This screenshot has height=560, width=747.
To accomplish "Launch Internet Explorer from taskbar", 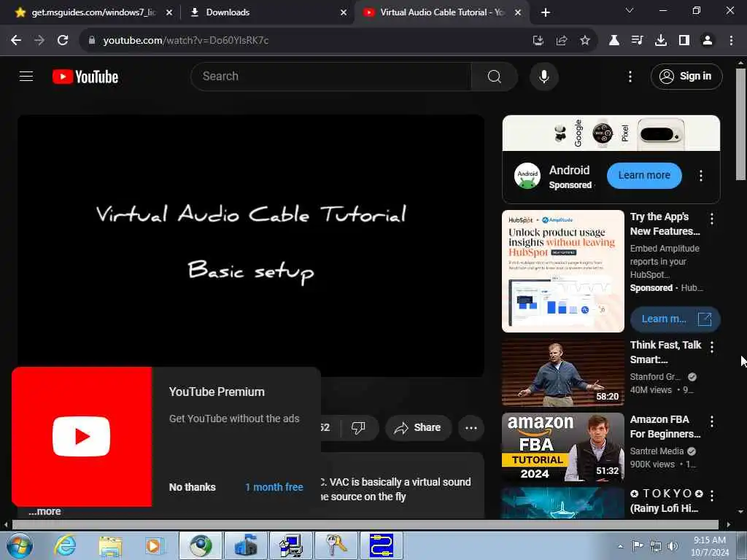I will click(x=64, y=545).
